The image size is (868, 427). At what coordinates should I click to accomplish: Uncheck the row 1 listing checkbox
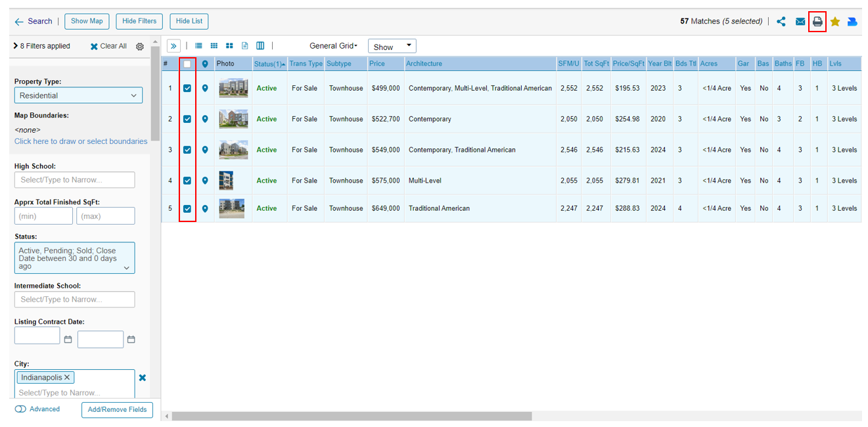[x=187, y=88]
